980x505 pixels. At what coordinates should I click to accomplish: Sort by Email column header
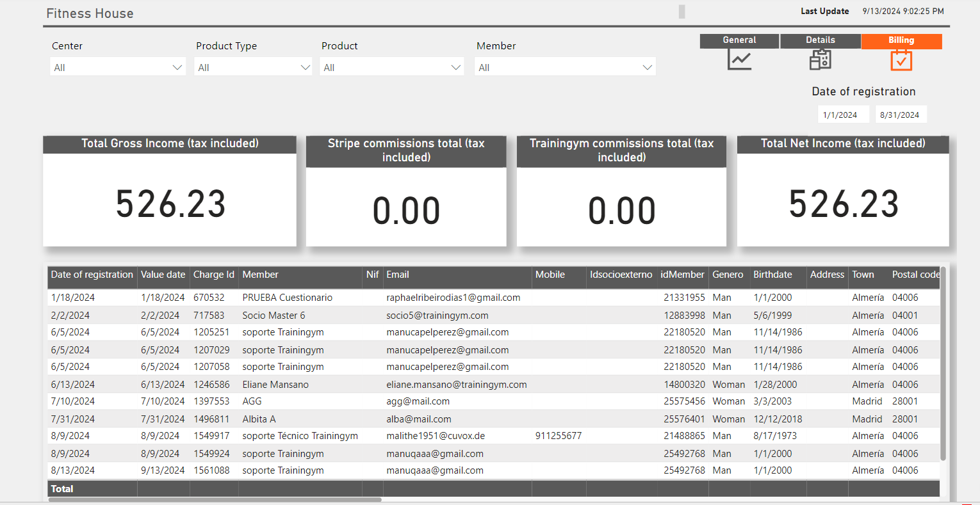point(397,275)
